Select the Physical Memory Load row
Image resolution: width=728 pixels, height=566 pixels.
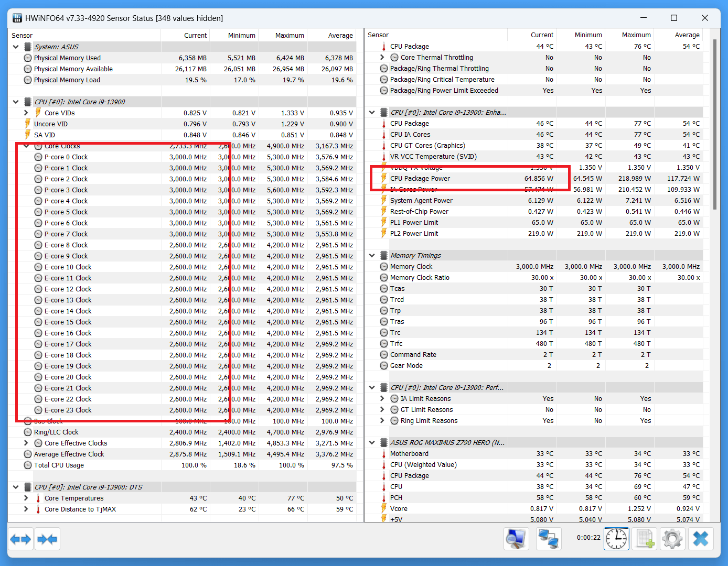click(x=182, y=80)
